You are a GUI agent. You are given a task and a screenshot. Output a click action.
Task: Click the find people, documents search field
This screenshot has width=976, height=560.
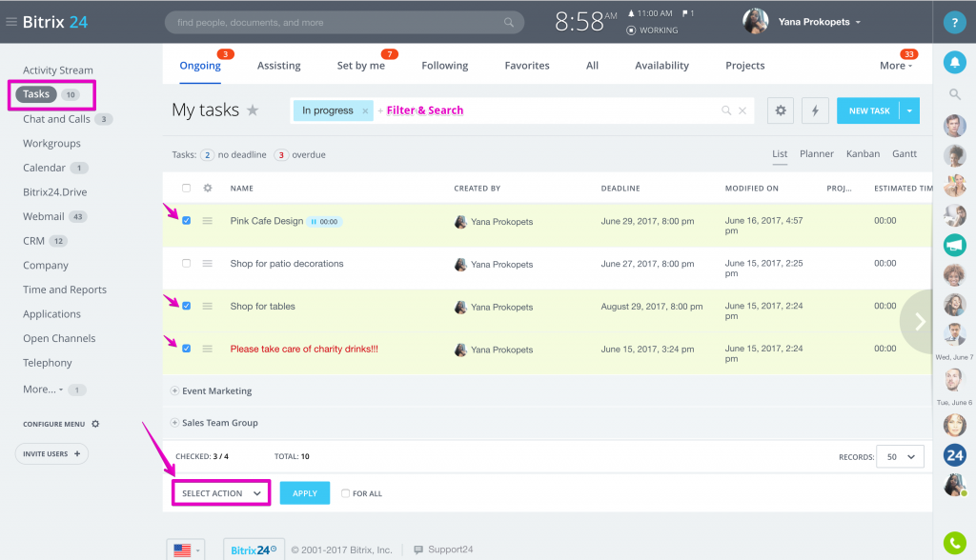coord(344,23)
